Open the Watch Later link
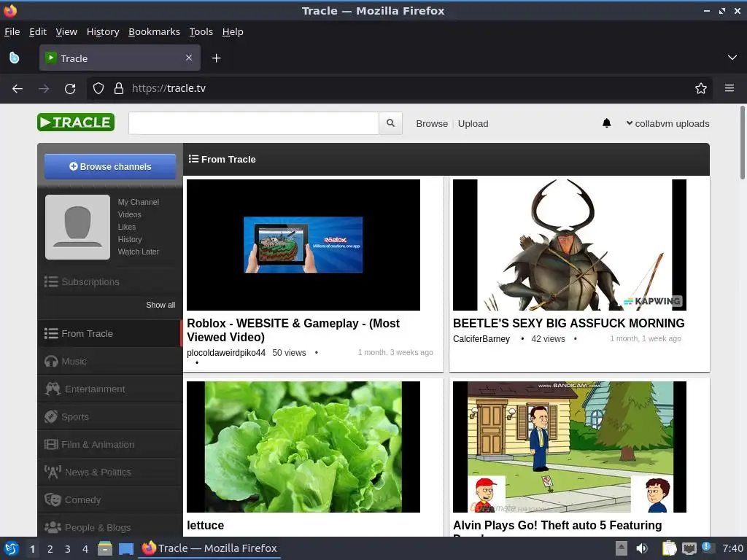Image resolution: width=747 pixels, height=560 pixels. point(138,252)
